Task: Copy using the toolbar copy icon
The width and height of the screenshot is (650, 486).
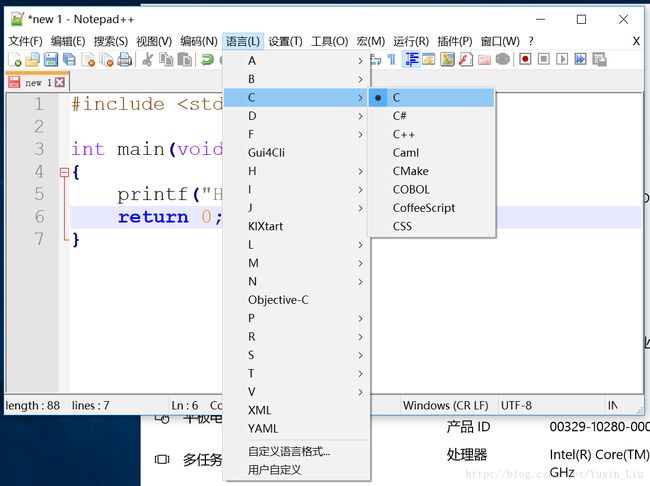Action: click(166, 60)
